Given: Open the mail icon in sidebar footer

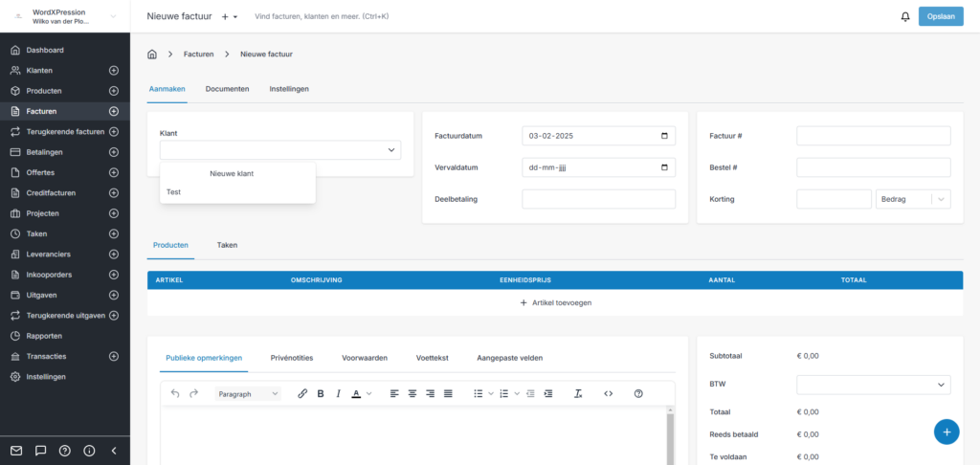Looking at the screenshot, I should (16, 451).
